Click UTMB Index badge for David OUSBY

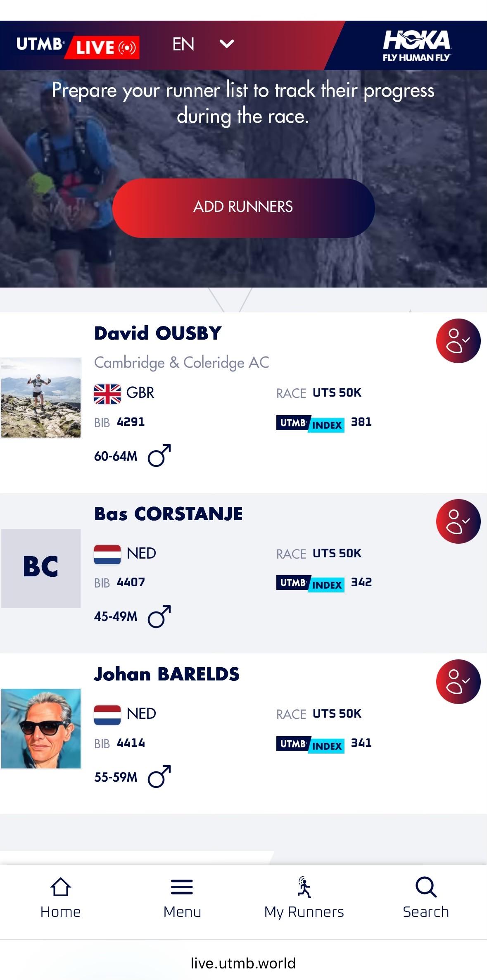pos(310,423)
